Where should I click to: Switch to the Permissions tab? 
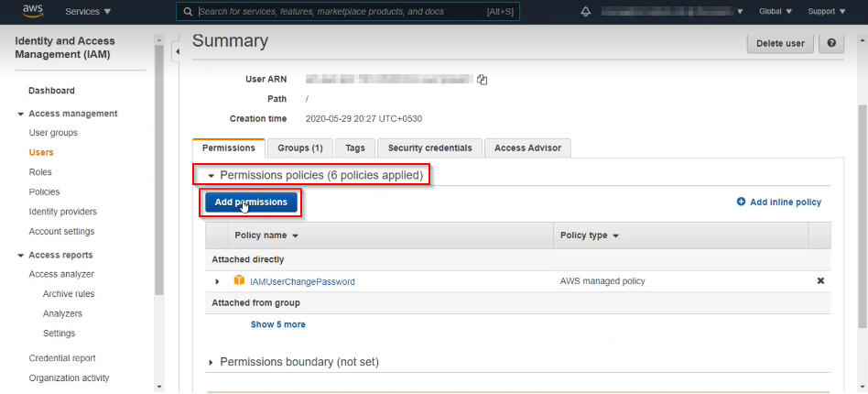pos(229,148)
